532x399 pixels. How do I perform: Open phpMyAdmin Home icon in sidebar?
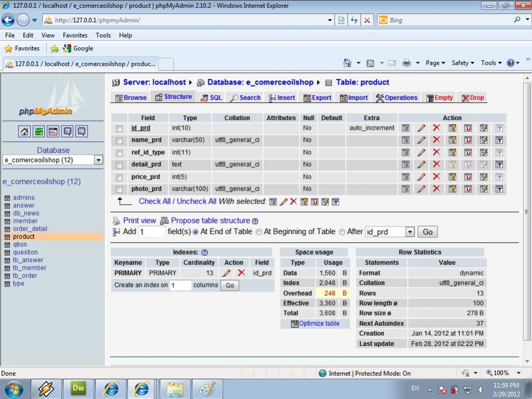point(24,131)
